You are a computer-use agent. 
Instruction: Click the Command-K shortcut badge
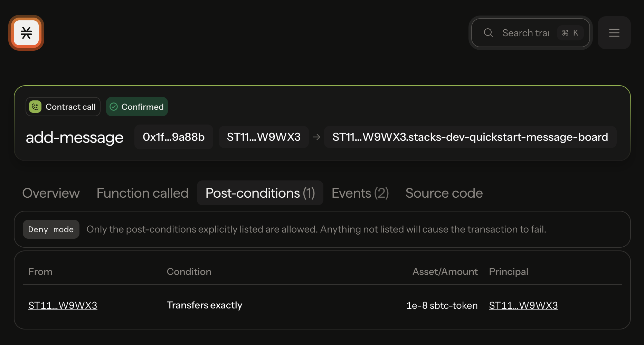(570, 33)
